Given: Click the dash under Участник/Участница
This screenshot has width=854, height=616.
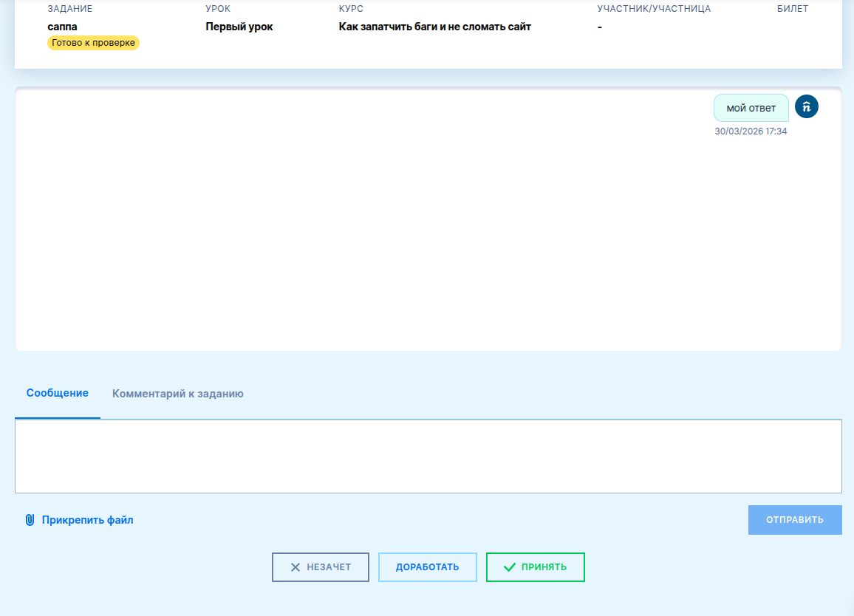Looking at the screenshot, I should pos(600,27).
